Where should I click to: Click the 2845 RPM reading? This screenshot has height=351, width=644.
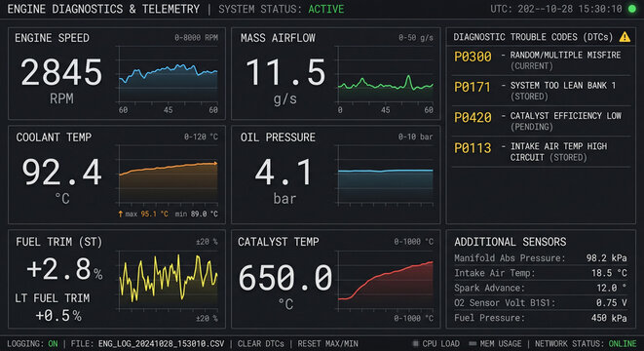61,72
